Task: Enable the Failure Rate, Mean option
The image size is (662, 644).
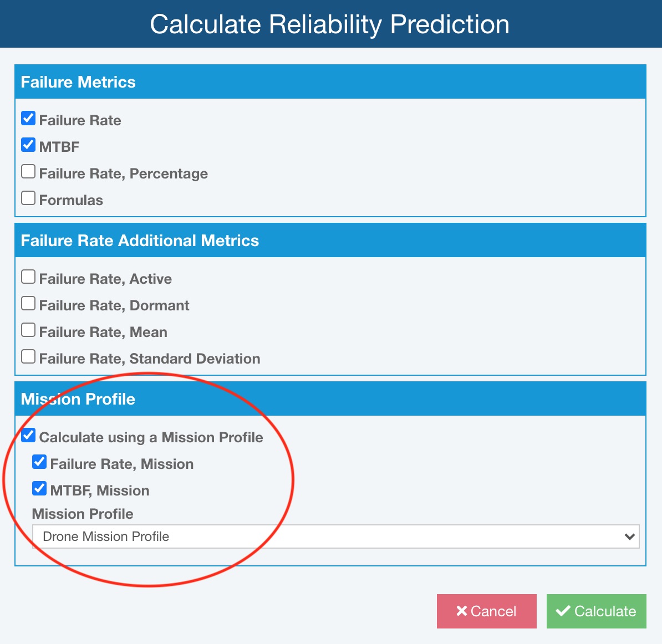Action: 28,329
